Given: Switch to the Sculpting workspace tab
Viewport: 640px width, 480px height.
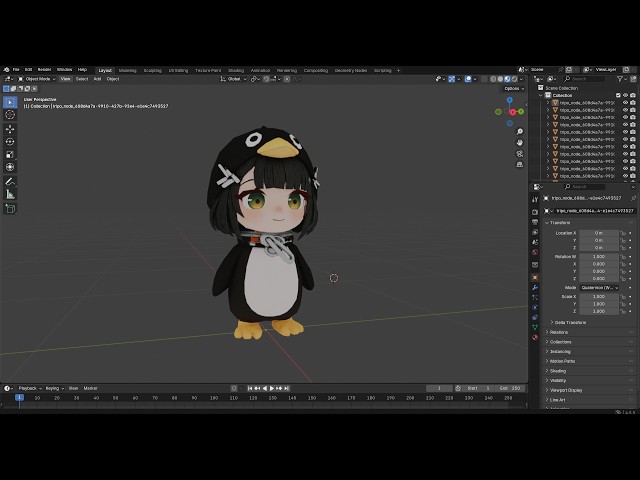Looking at the screenshot, I should tap(152, 71).
